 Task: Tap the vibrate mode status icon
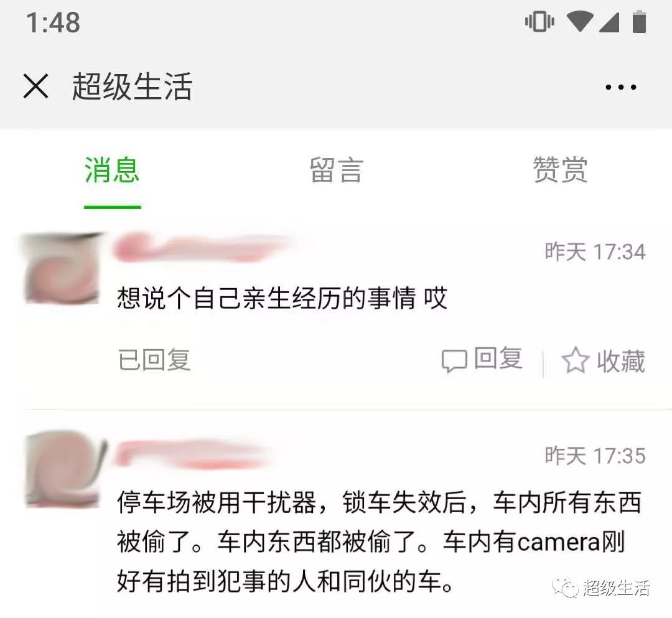pos(539,21)
